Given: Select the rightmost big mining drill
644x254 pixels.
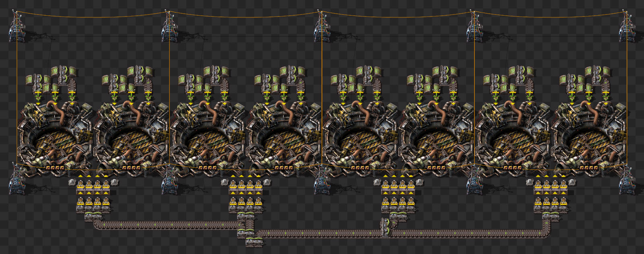Looking at the screenshot, I should point(589,139).
